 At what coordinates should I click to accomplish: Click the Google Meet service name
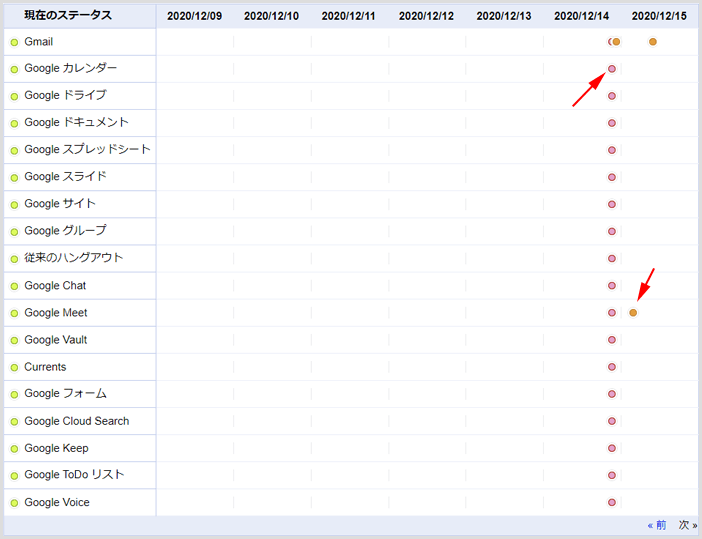[56, 312]
